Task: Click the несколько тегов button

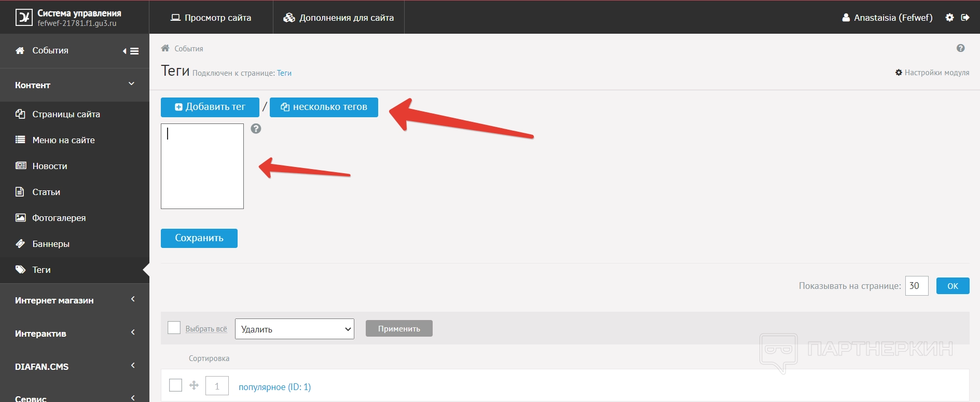Action: point(324,107)
